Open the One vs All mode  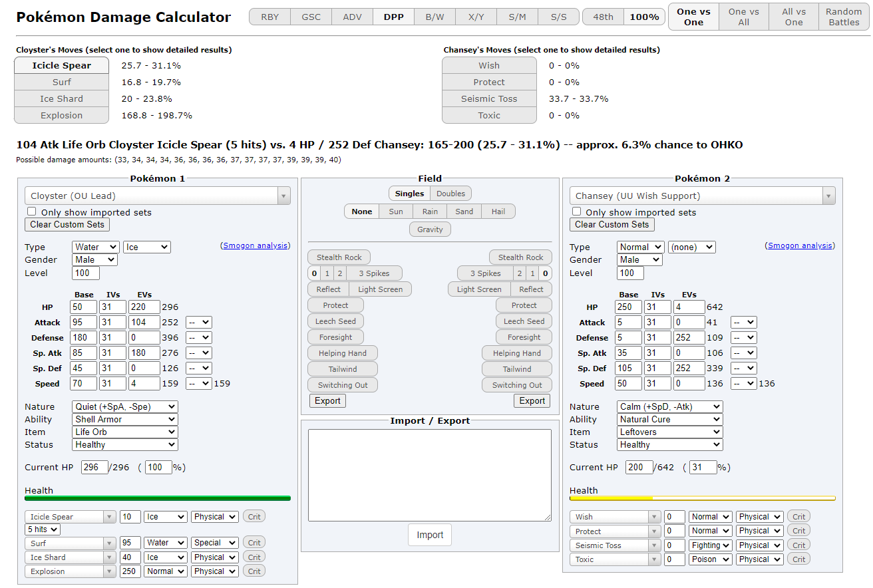pos(744,17)
